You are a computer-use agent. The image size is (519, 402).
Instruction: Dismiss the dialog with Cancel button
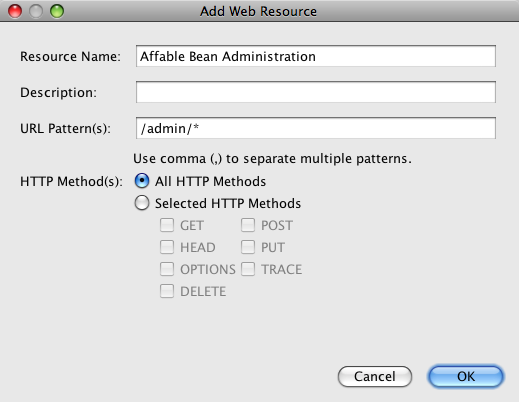coord(375,377)
